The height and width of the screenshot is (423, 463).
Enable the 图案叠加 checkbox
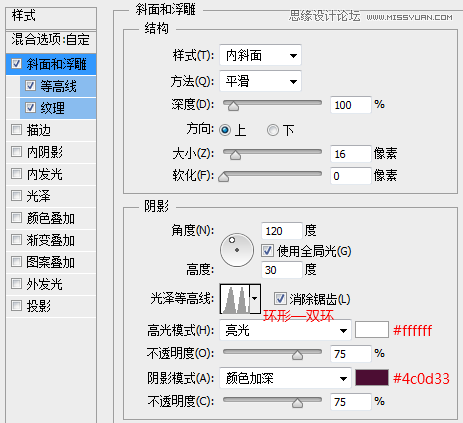coord(16,262)
